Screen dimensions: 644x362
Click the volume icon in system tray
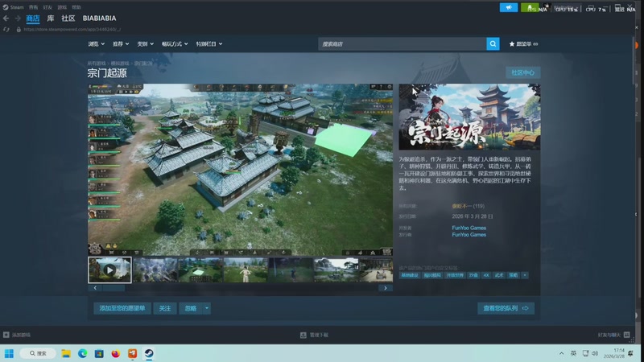tap(595, 353)
